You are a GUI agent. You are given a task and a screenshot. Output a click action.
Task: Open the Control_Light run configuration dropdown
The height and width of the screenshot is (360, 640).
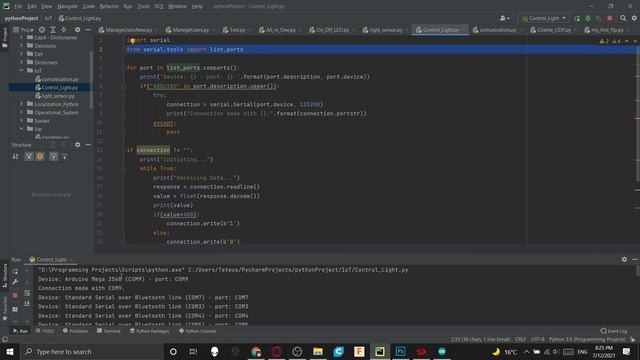click(544, 18)
